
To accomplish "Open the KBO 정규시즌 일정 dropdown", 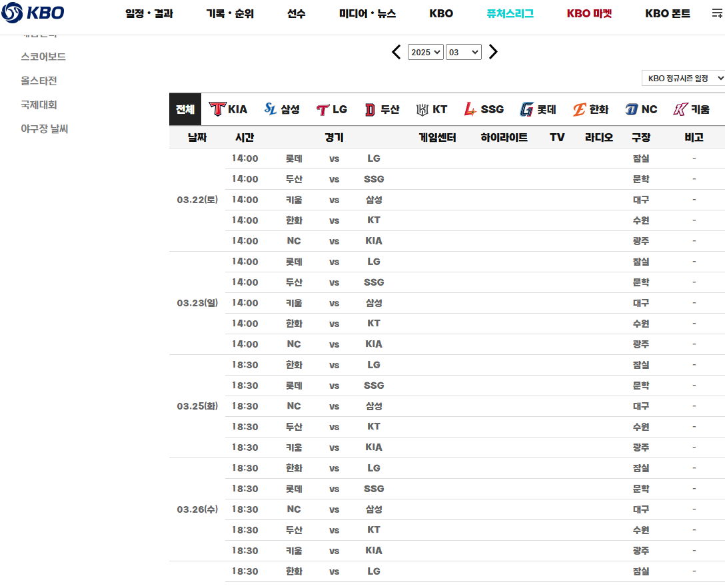I will (683, 78).
